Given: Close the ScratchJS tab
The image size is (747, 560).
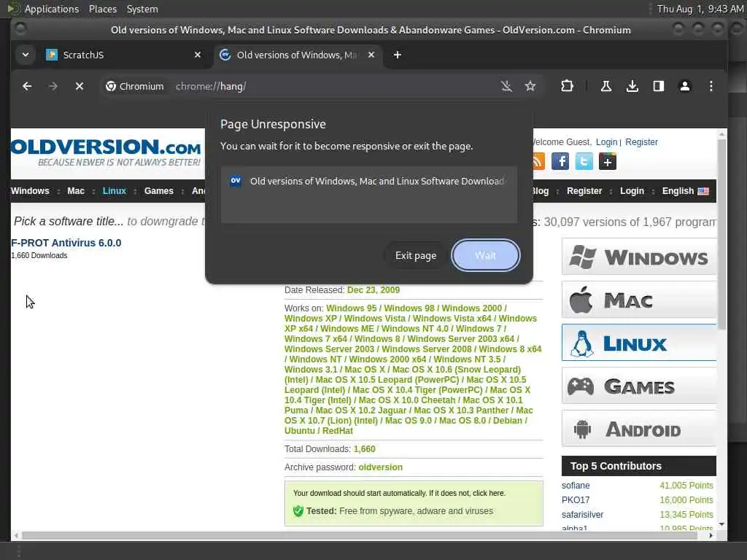Looking at the screenshot, I should (x=198, y=55).
